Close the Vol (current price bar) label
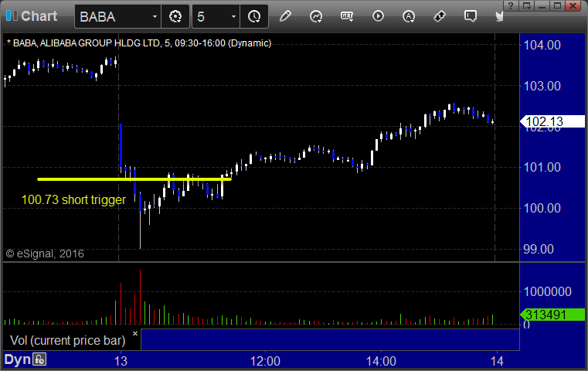The width and height of the screenshot is (588, 371). click(x=135, y=333)
